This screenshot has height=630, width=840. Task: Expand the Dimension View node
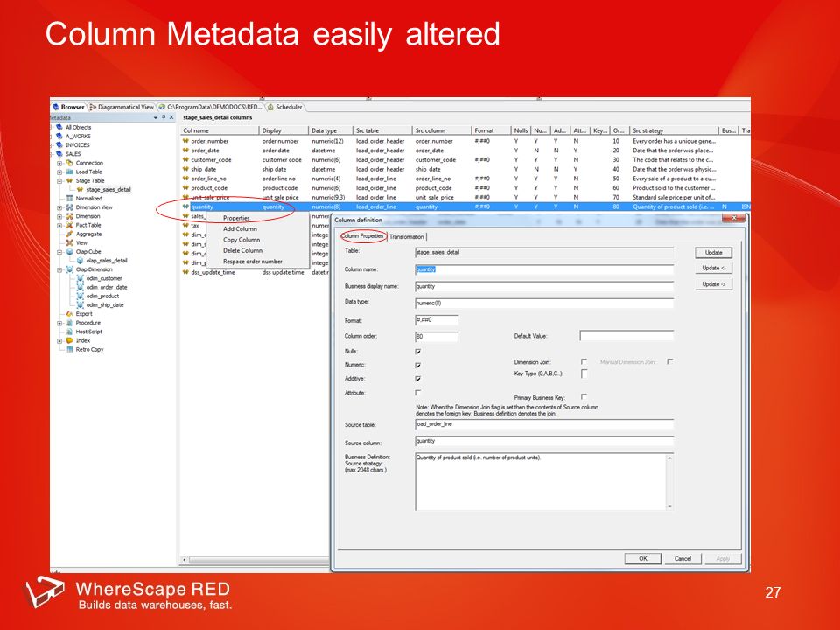(x=59, y=207)
